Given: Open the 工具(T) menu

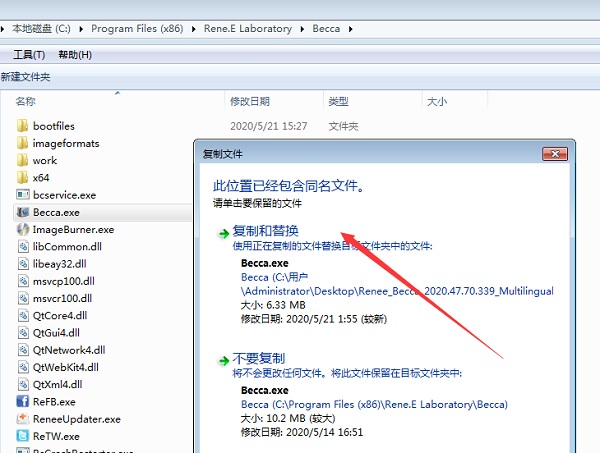Looking at the screenshot, I should [29, 55].
